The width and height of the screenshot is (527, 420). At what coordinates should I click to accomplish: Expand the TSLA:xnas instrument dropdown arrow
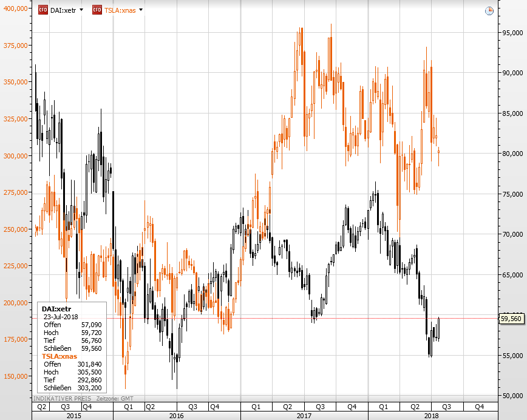[x=141, y=10]
